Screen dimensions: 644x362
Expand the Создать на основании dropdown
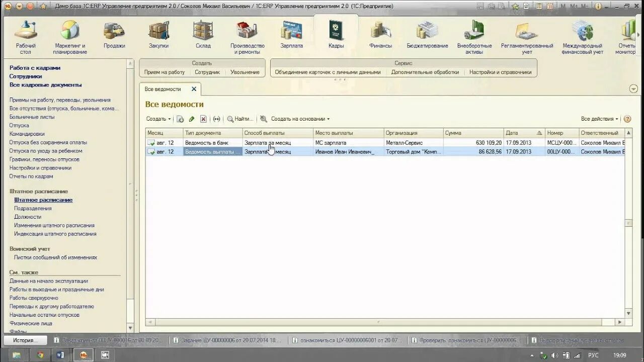click(300, 119)
